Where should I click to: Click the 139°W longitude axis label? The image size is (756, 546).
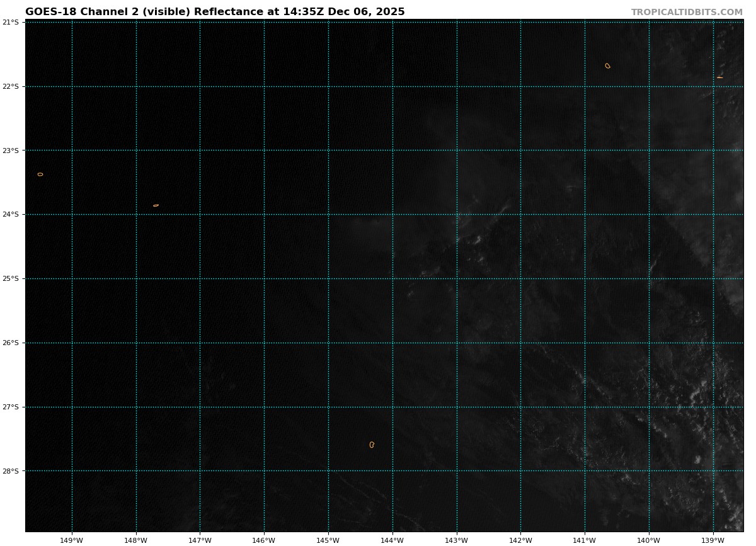coord(713,540)
